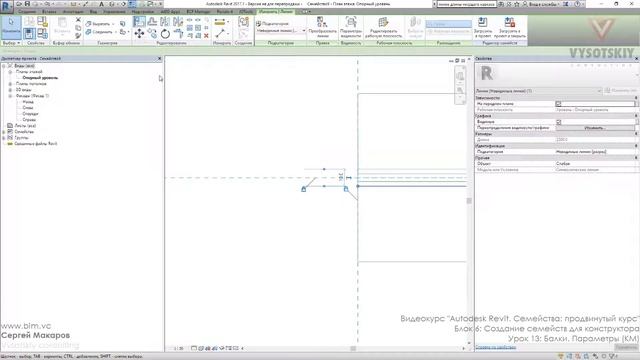Expand the 3D Views tree node
Screen dimensions: 640x360
10,90
